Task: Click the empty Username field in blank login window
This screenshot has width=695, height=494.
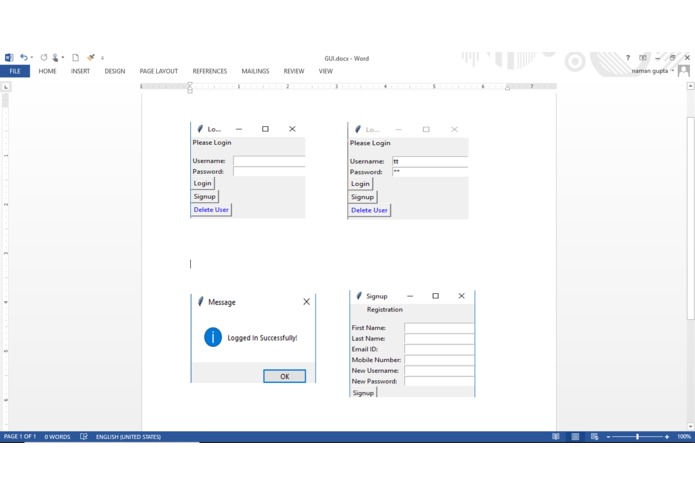Action: point(269,161)
